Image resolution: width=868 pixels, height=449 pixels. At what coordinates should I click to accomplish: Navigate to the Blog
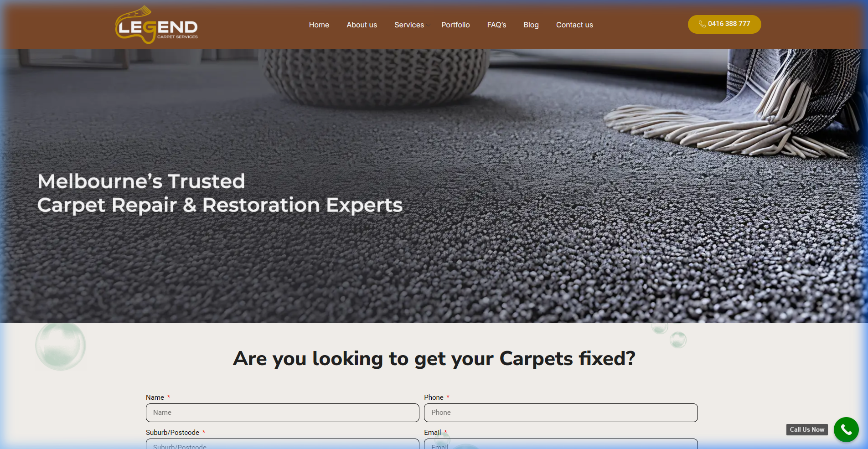(x=531, y=25)
